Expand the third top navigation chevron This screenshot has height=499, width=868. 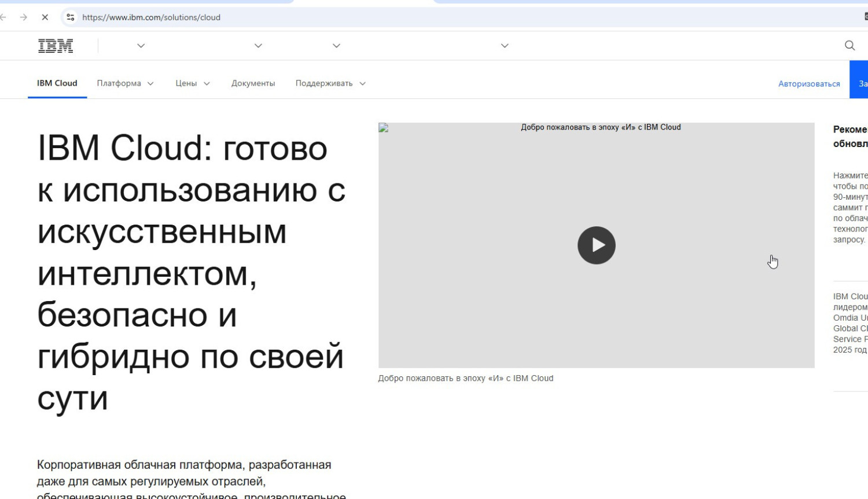point(336,46)
